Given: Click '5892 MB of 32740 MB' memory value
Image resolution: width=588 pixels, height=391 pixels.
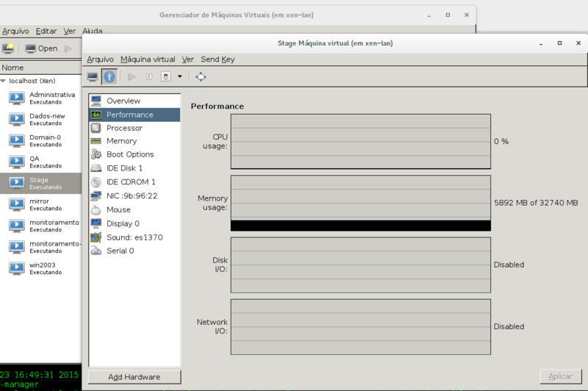Looking at the screenshot, I should (536, 203).
